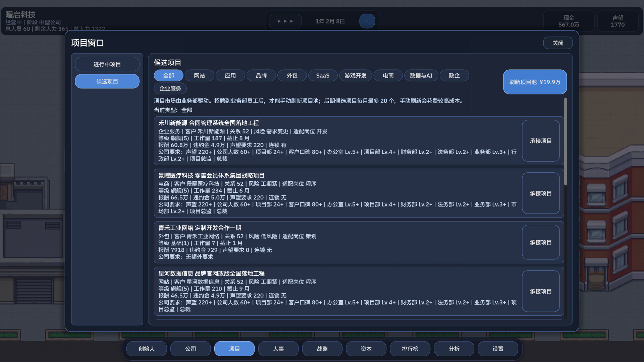Select the 数据与AI filter chip

click(x=421, y=75)
